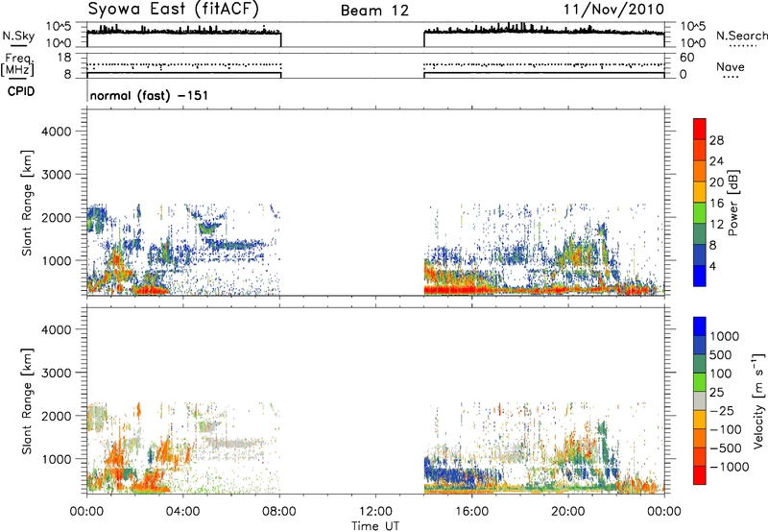This screenshot has height=532, width=768.
Task: Click the '12:00' time axis tick label
Action: [375, 512]
